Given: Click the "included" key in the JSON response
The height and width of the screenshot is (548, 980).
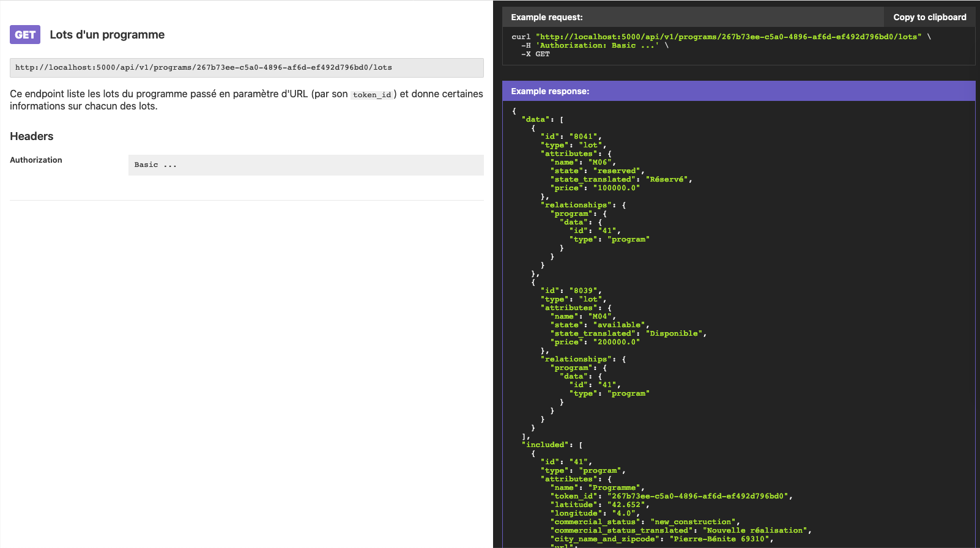Looking at the screenshot, I should (x=546, y=445).
